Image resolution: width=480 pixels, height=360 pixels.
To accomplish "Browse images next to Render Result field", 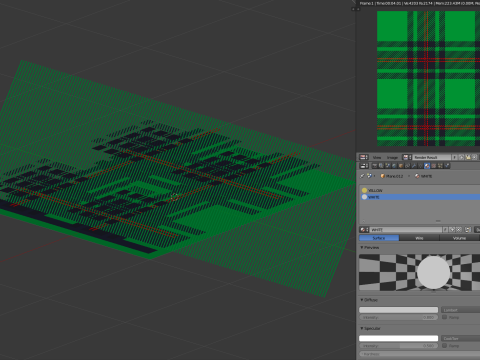I will click(x=407, y=157).
